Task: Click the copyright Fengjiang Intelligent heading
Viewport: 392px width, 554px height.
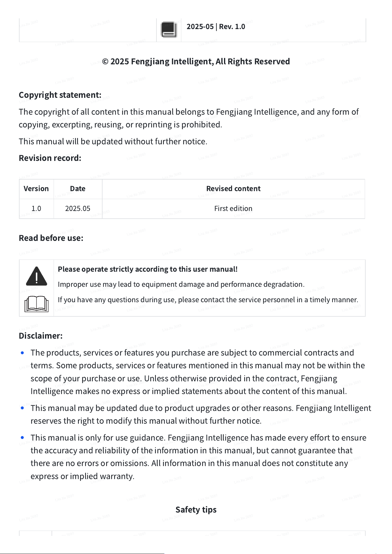Action: [x=196, y=61]
